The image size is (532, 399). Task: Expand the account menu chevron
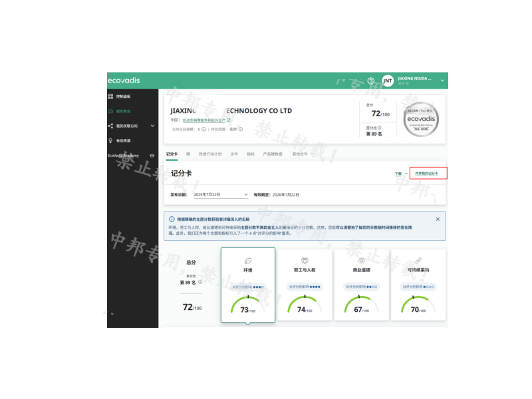pos(442,80)
